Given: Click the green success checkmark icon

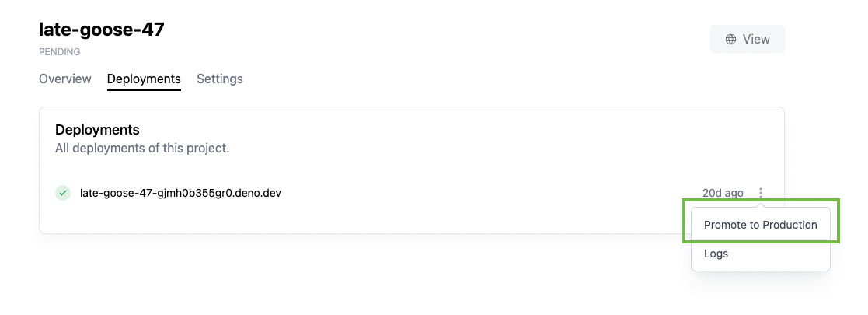Looking at the screenshot, I should tap(63, 193).
